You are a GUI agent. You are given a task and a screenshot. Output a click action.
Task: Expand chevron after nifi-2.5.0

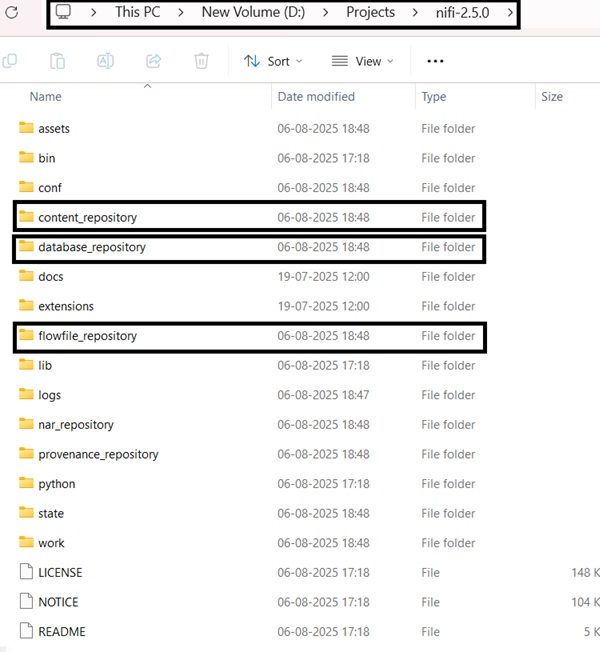pyautogui.click(x=510, y=12)
